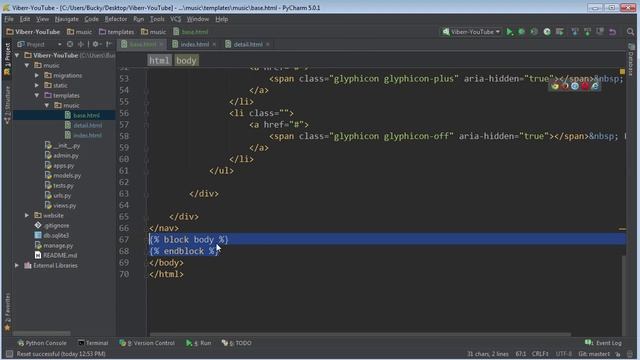Image resolution: width=640 pixels, height=360 pixels.
Task: Collapse the templates folder
Action: [37, 95]
